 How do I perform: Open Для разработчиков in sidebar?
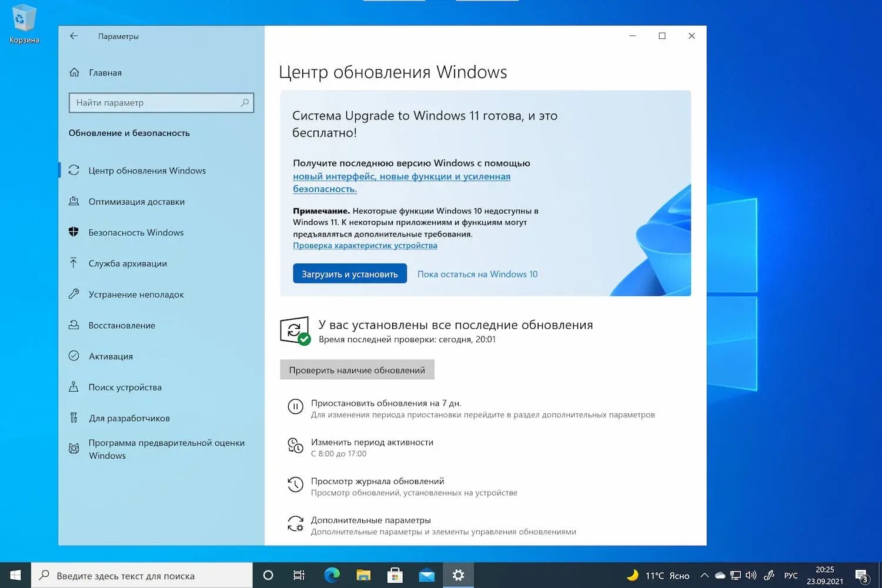pos(161,418)
